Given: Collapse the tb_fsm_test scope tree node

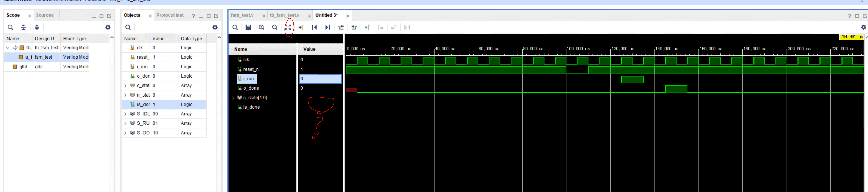Looking at the screenshot, I should (x=8, y=48).
